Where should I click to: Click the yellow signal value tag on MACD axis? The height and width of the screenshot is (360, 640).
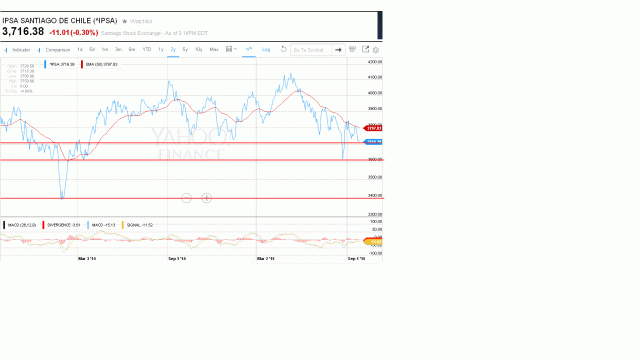click(x=373, y=242)
